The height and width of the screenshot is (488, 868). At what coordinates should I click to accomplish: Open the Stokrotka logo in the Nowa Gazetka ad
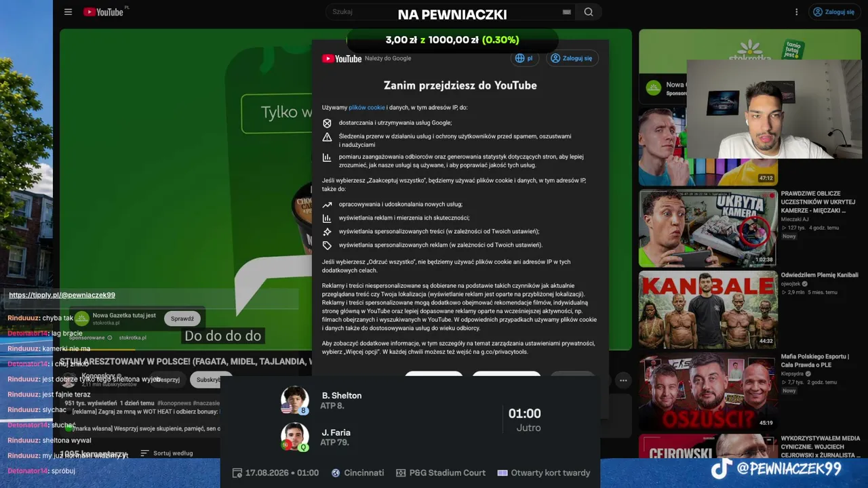82,319
